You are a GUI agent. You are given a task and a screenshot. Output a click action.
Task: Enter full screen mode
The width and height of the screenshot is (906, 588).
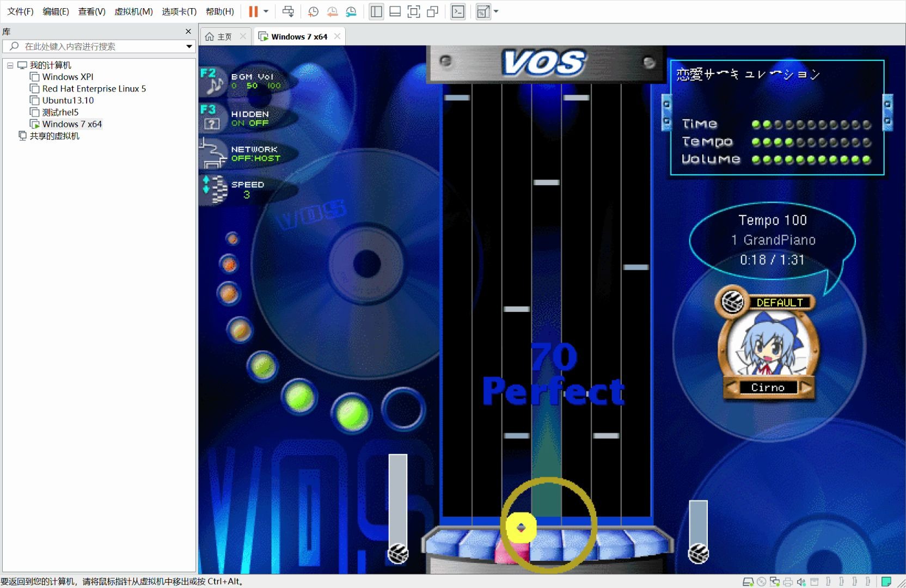pos(414,11)
